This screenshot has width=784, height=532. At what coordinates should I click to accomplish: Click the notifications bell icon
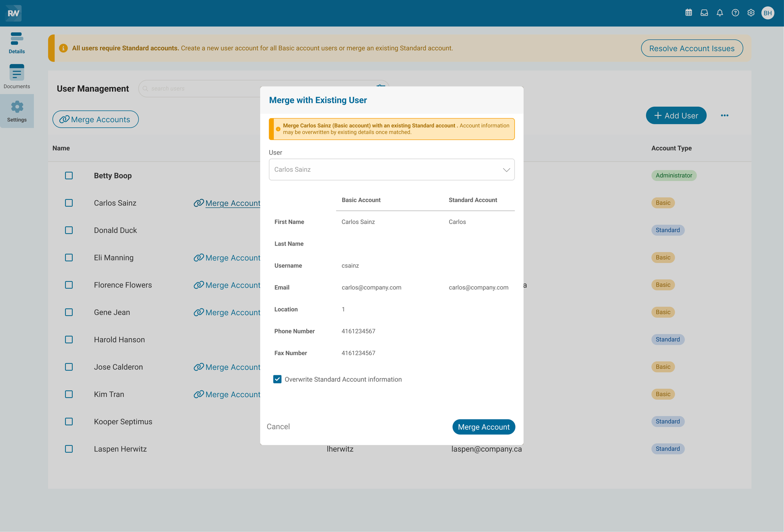720,13
